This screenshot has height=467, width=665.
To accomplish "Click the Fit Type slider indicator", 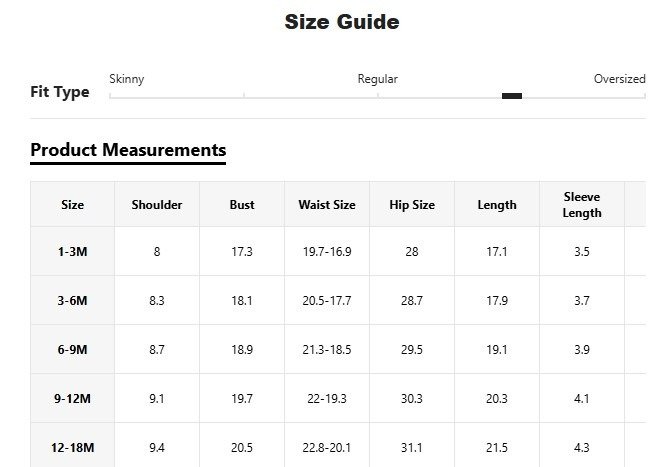I will click(x=512, y=96).
